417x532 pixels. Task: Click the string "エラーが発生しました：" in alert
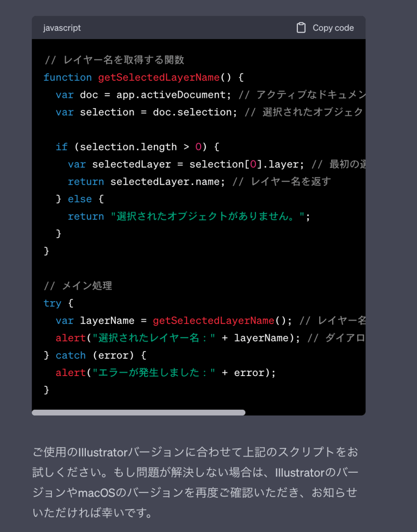pos(153,373)
